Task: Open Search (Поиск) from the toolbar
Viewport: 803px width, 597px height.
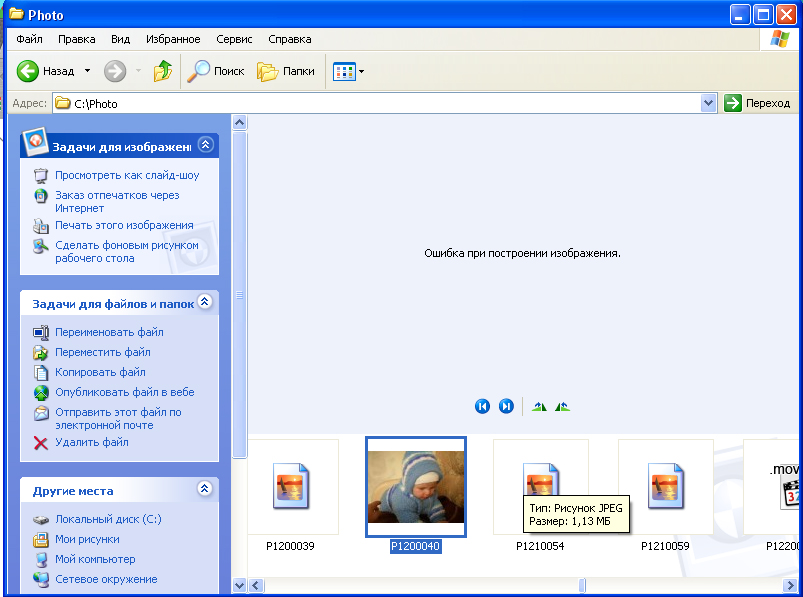Action: 217,71
